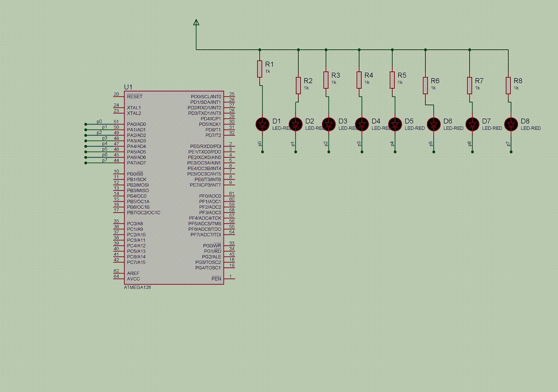Image resolution: width=558 pixels, height=392 pixels.
Task: Click the PD7/T2 pin label
Action: point(213,135)
